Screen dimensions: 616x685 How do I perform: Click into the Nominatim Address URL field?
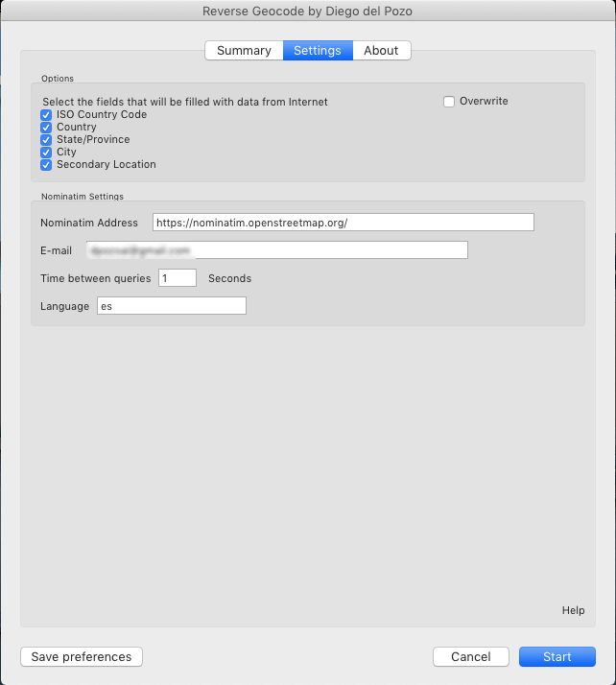pyautogui.click(x=343, y=223)
